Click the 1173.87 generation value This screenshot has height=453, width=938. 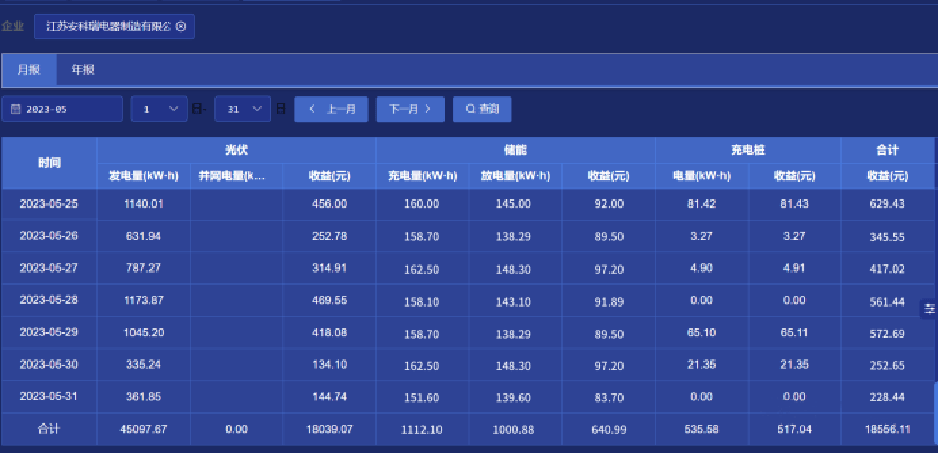tap(144, 300)
